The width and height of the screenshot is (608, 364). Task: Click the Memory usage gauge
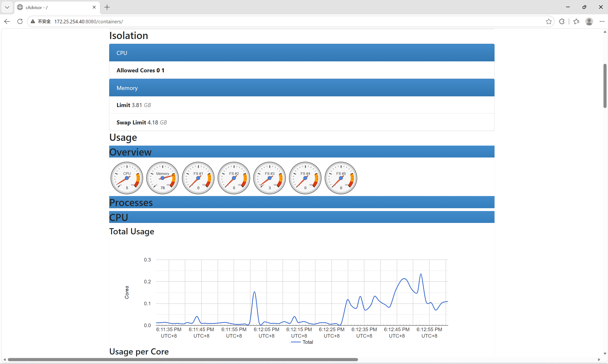pos(163,178)
